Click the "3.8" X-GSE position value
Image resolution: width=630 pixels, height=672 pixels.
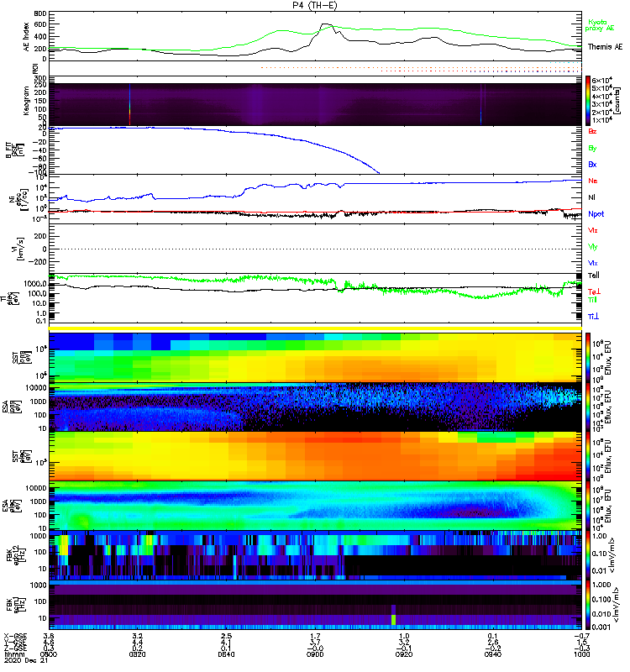[49, 636]
